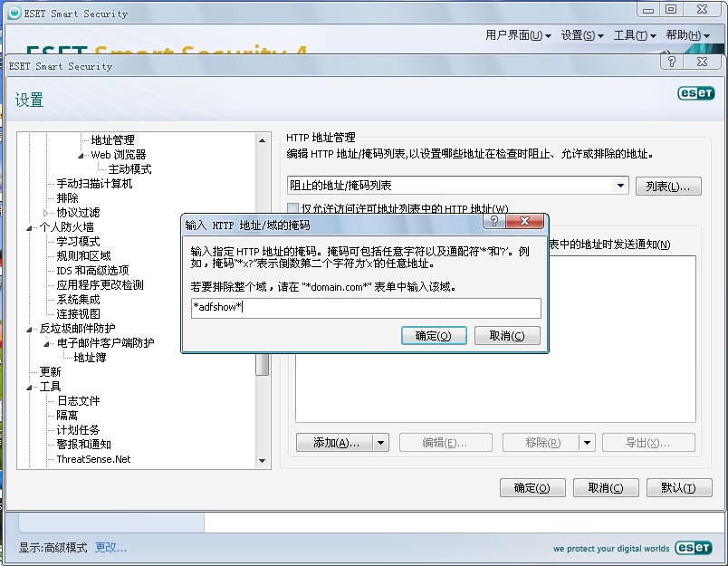
Task: Click the 添加(A)... button
Action: coord(335,443)
